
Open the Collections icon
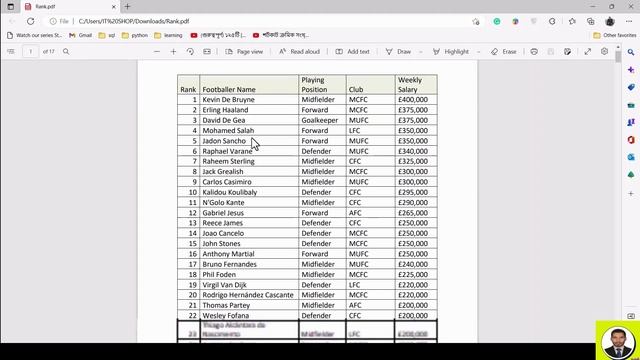(591, 21)
